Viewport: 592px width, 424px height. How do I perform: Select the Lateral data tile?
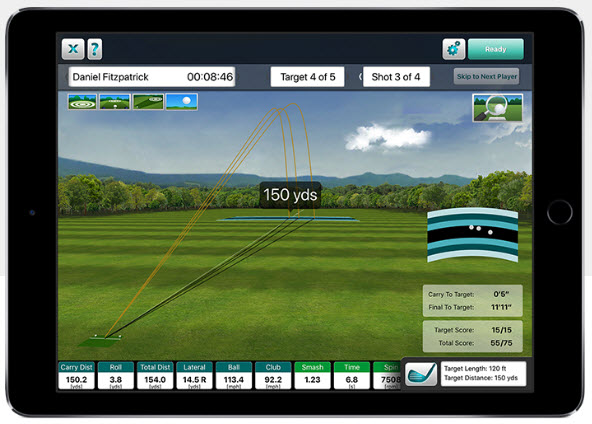(194, 376)
